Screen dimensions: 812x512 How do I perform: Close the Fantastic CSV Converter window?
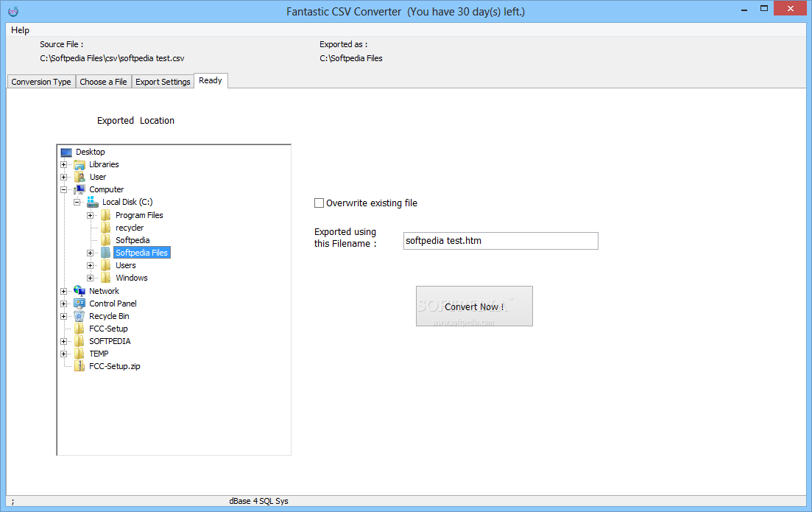coord(791,8)
